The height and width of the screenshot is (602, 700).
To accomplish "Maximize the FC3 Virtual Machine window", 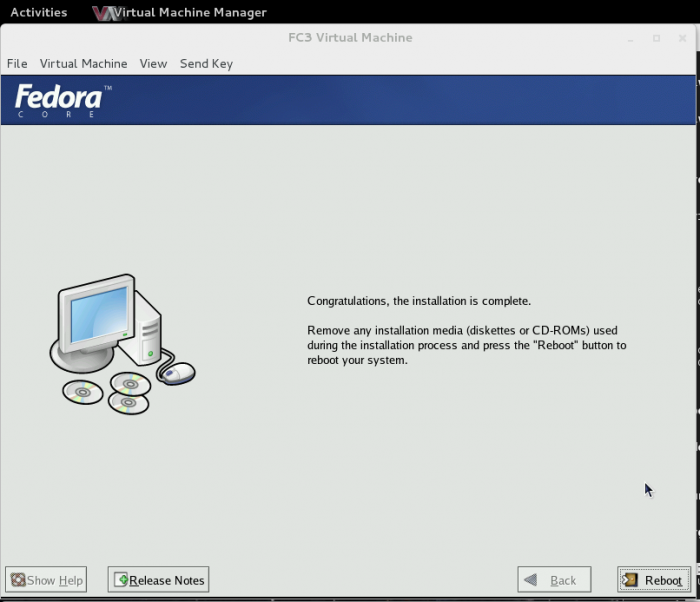I will pos(656,39).
